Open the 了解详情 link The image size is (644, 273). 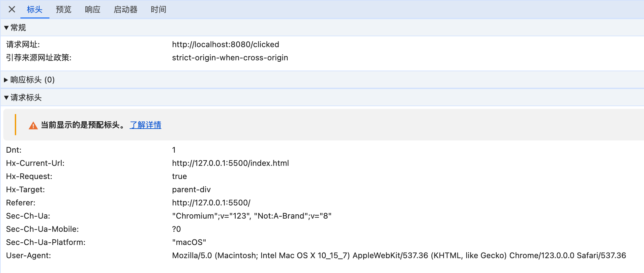(x=145, y=125)
